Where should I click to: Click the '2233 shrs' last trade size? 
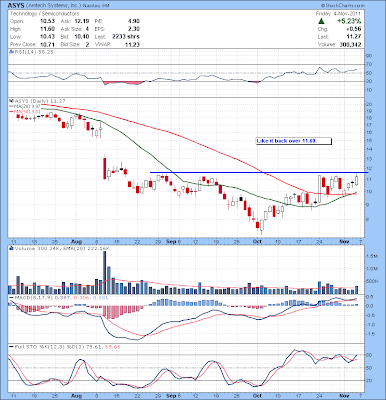coord(126,37)
